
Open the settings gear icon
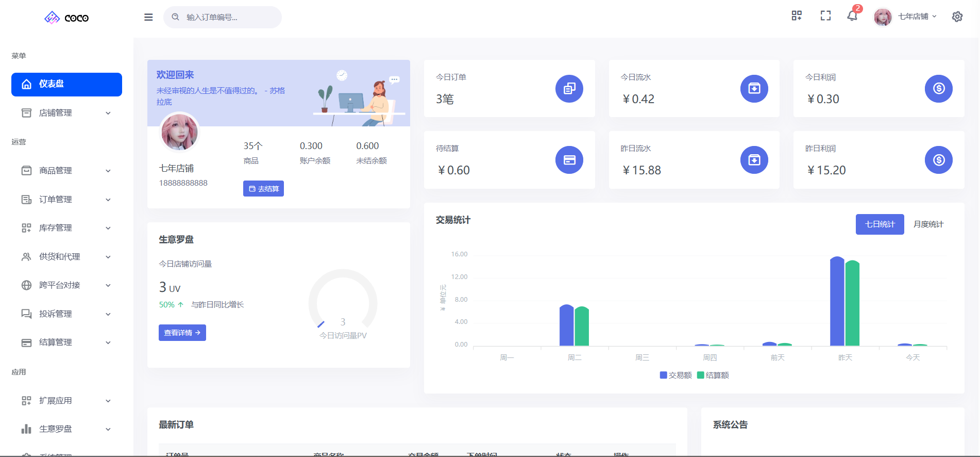coord(957,17)
